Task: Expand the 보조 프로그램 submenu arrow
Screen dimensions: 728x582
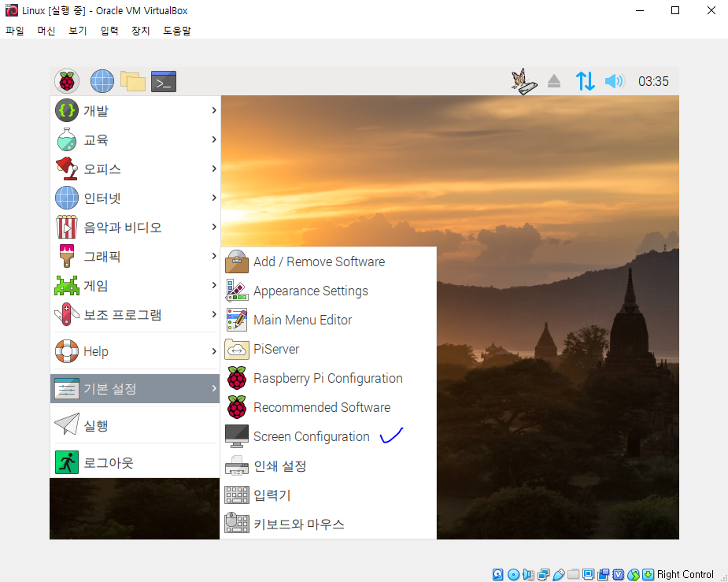Action: [x=214, y=314]
